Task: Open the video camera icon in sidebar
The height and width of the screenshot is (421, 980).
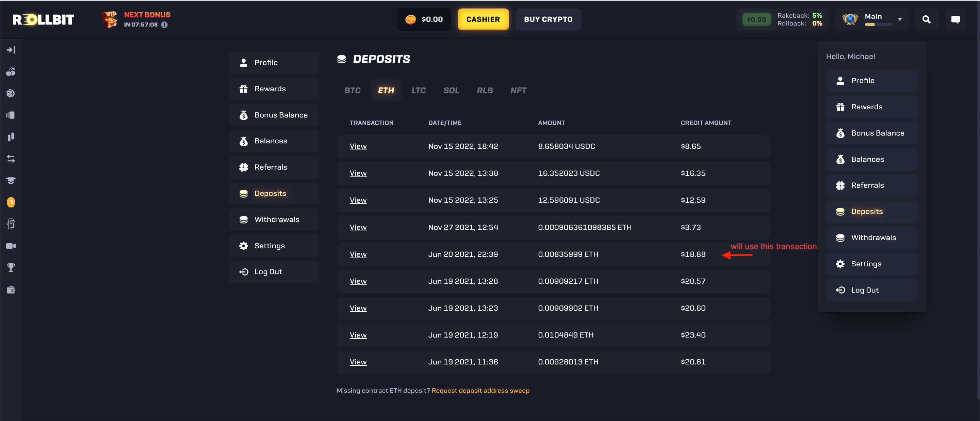Action: pos(11,246)
